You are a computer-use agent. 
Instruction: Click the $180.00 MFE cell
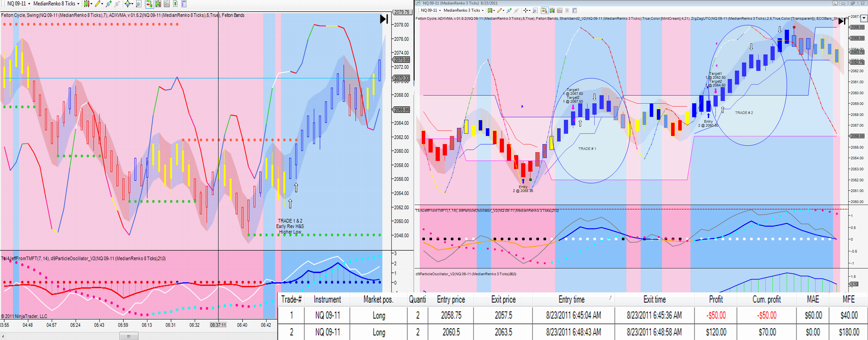point(849,332)
